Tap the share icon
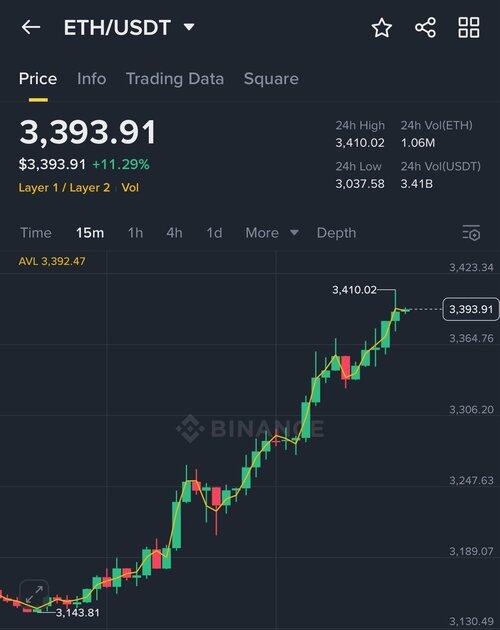Screen dimensions: 500x630 pyautogui.click(x=425, y=28)
